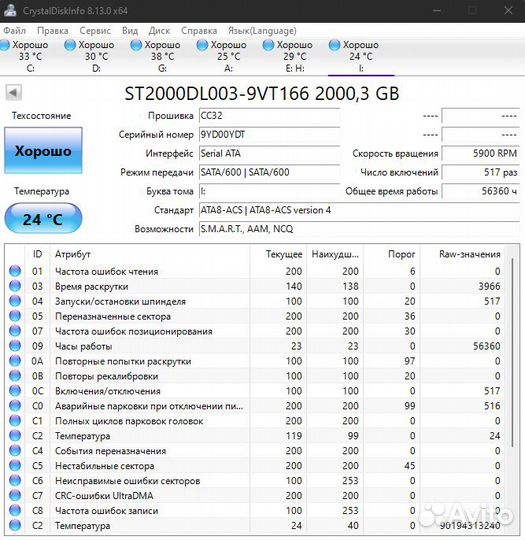Click the ST2000DL003-9VT166 disk title
The height and width of the screenshot is (540, 525).
(262, 93)
